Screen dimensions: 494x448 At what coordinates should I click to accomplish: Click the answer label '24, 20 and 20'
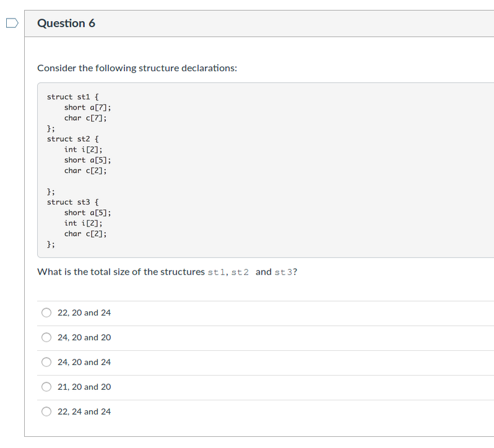84,337
